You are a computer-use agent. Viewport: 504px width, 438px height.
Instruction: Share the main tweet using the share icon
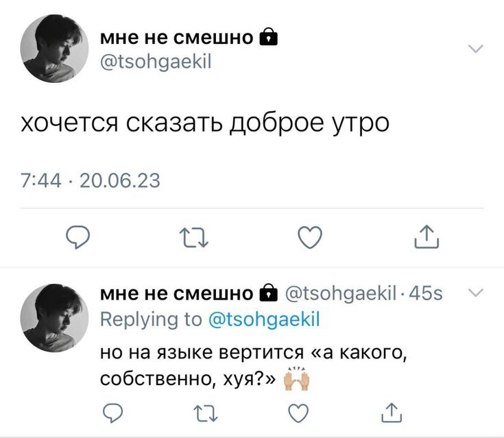point(427,237)
